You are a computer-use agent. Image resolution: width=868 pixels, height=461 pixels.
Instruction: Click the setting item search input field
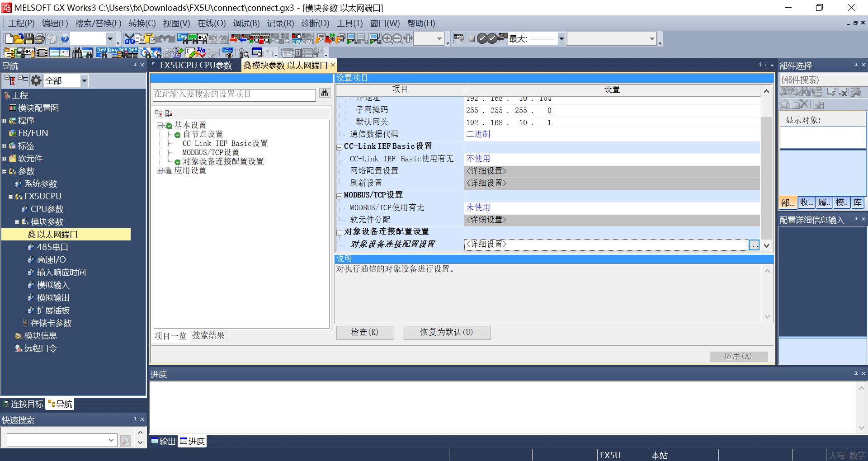[234, 95]
